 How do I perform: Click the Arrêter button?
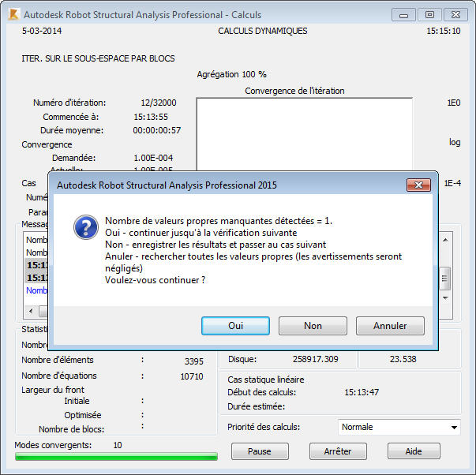click(338, 451)
